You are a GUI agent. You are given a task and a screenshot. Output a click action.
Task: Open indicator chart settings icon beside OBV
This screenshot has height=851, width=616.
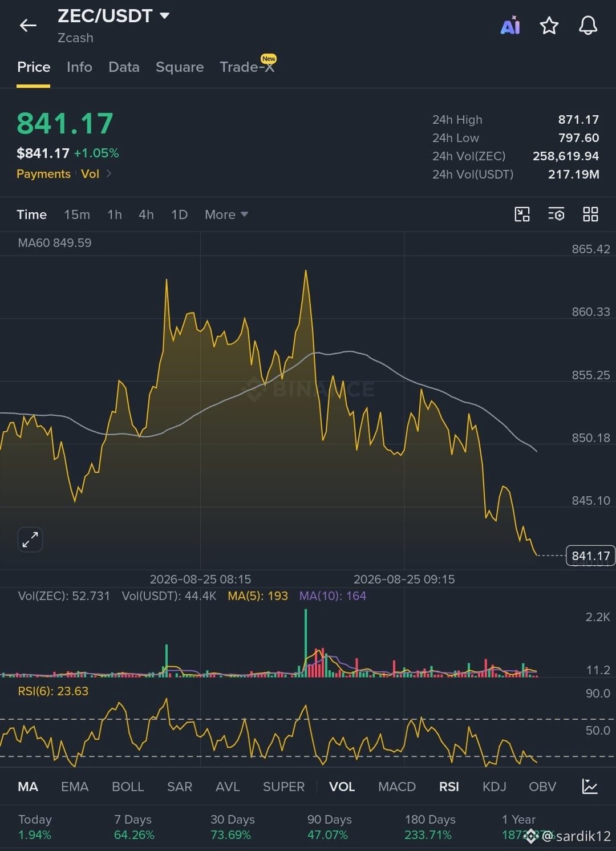click(590, 787)
